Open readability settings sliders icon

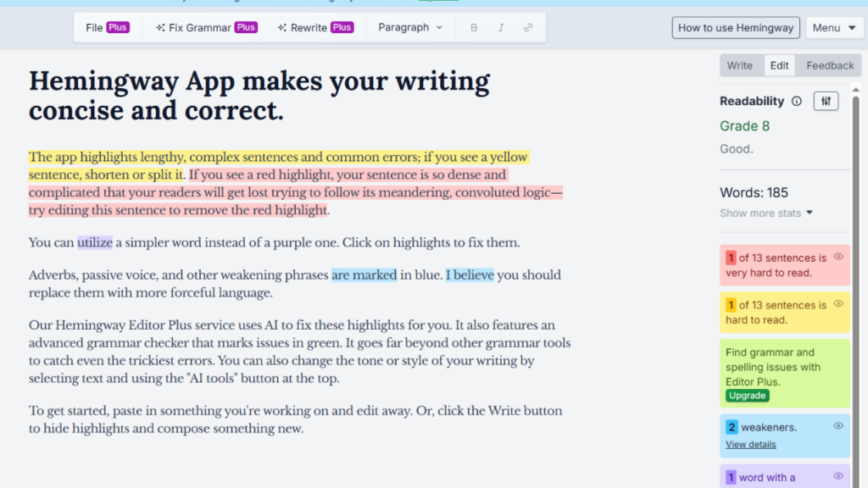[826, 102]
